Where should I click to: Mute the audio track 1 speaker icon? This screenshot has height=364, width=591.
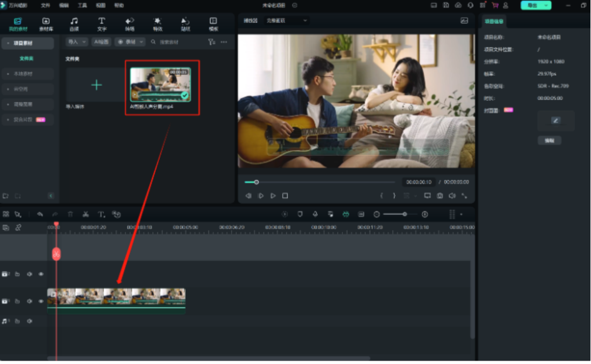(x=29, y=321)
